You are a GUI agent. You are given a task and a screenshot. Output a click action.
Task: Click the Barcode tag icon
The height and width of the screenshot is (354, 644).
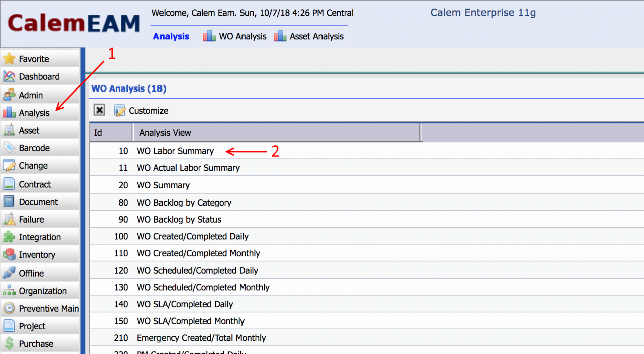(x=9, y=148)
